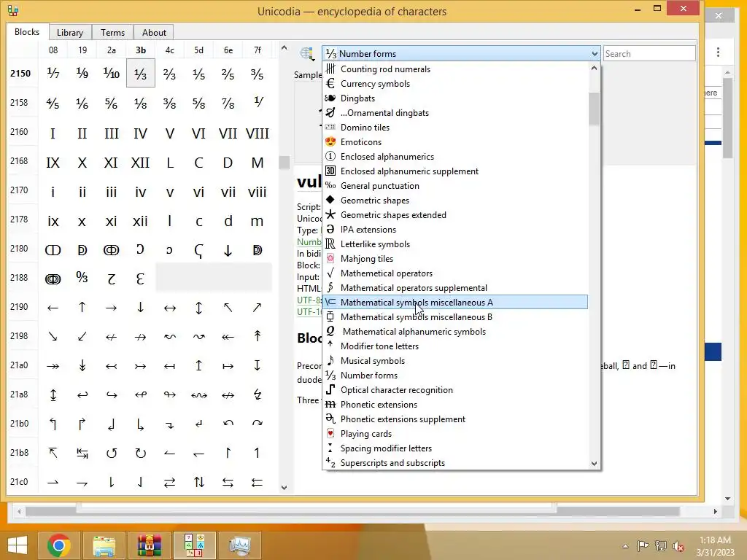The image size is (747, 560).
Task: Open the globe language selector icon
Action: coord(307,54)
